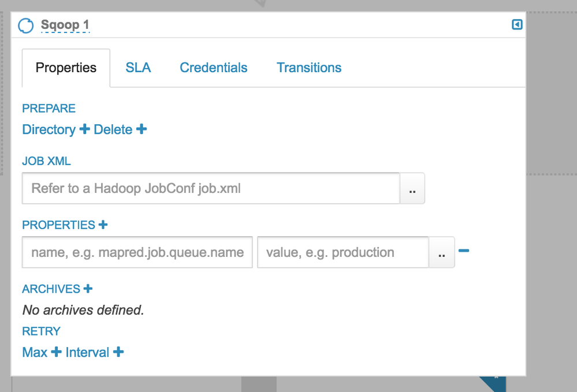This screenshot has height=392, width=577.
Task: Add Retry Interval with its plus icon
Action: point(118,352)
